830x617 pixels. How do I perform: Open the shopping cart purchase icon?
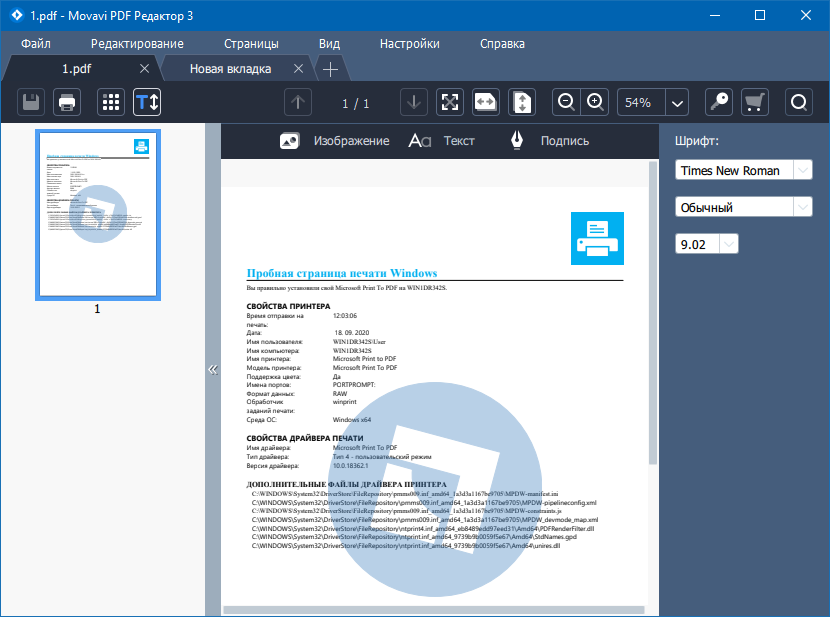pos(754,102)
